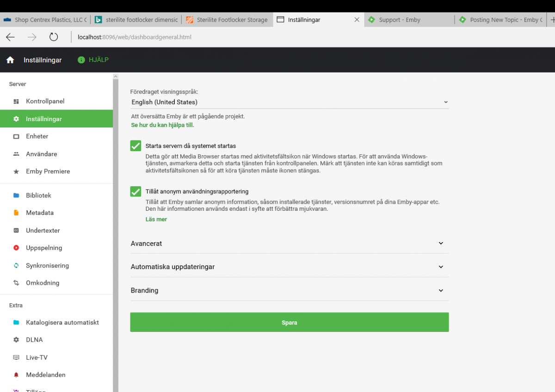The width and height of the screenshot is (555, 392).
Task: Expand the Avancerat section
Action: tap(290, 243)
